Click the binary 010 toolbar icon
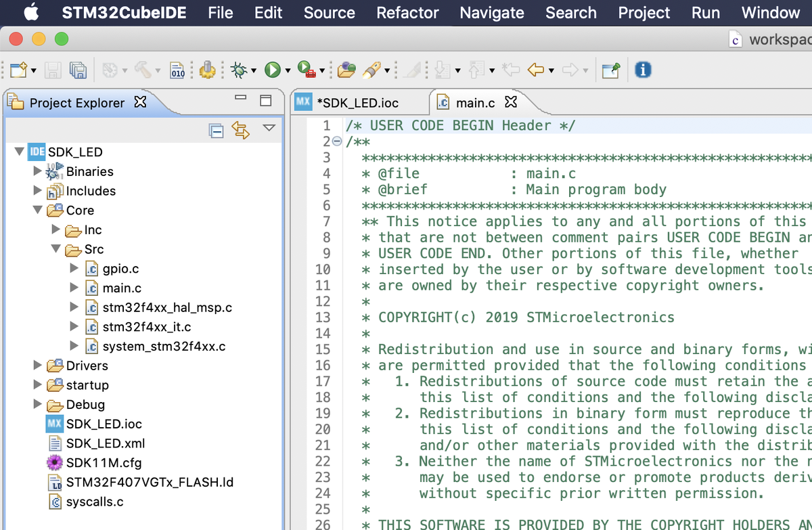The width and height of the screenshot is (812, 530). coord(177,70)
